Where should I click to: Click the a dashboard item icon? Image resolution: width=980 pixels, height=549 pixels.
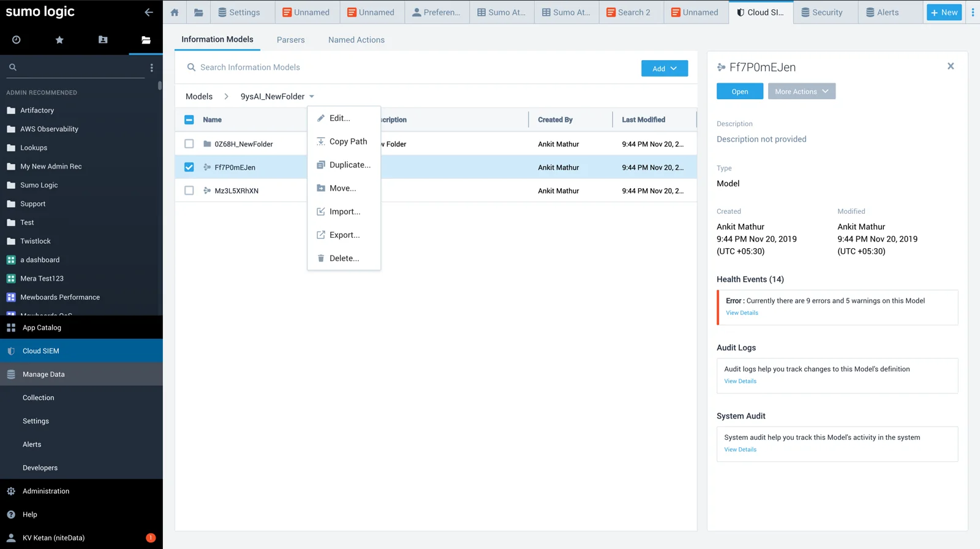pyautogui.click(x=11, y=260)
